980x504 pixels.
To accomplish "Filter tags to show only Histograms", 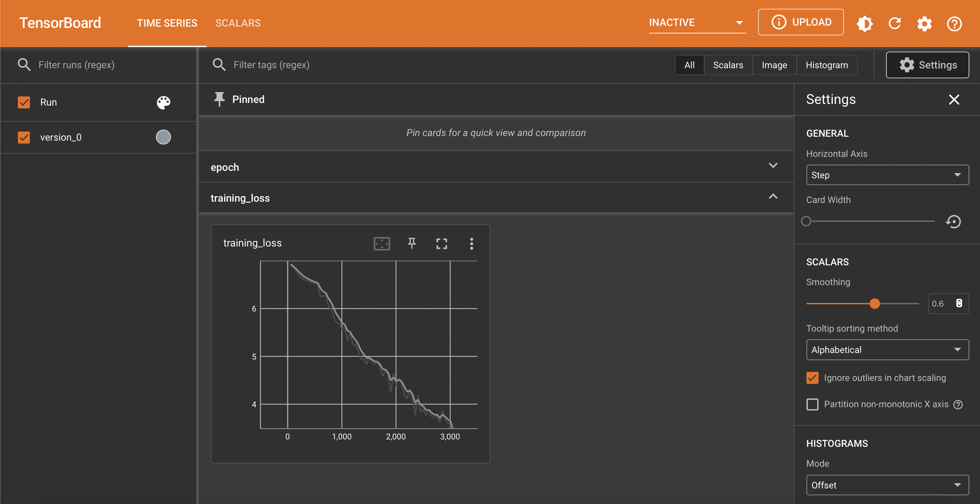I will [826, 65].
